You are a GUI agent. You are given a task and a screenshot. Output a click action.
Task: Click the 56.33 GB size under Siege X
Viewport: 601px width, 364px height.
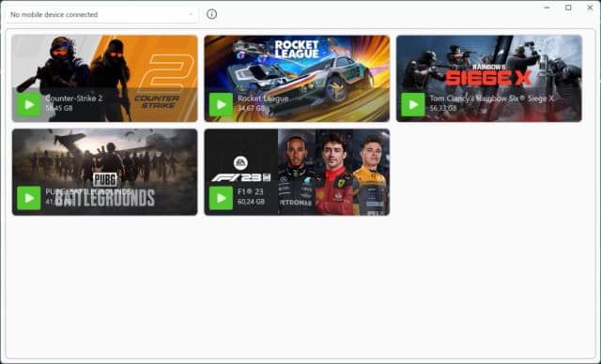point(443,108)
